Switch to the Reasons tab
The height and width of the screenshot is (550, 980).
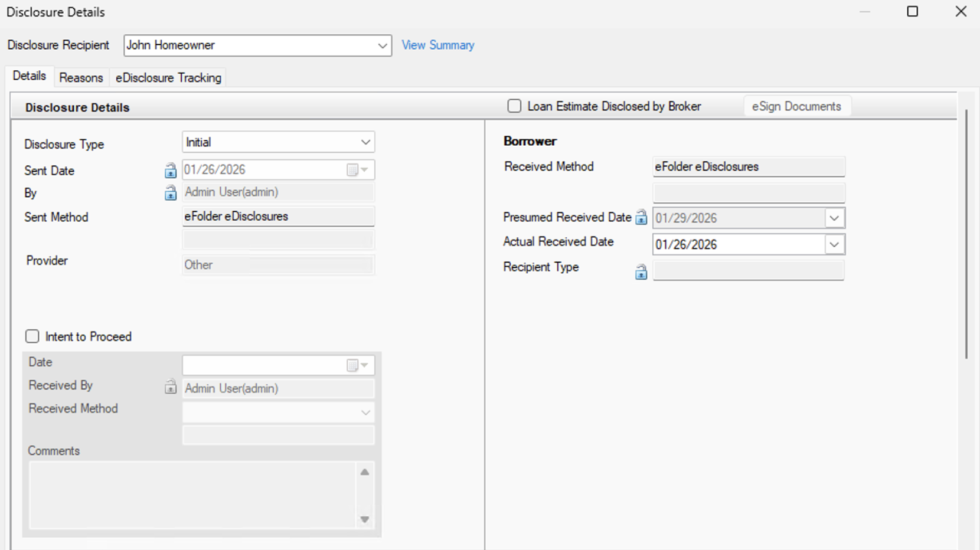coord(81,78)
